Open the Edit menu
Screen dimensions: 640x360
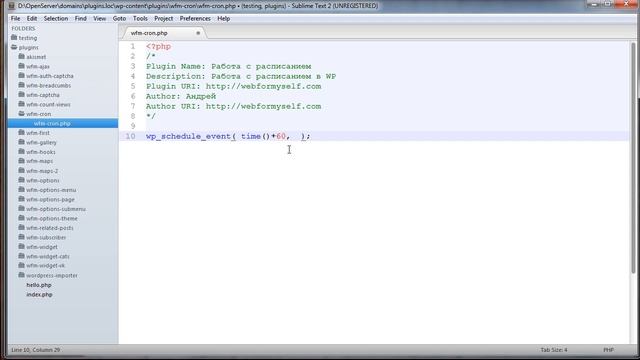click(32, 18)
